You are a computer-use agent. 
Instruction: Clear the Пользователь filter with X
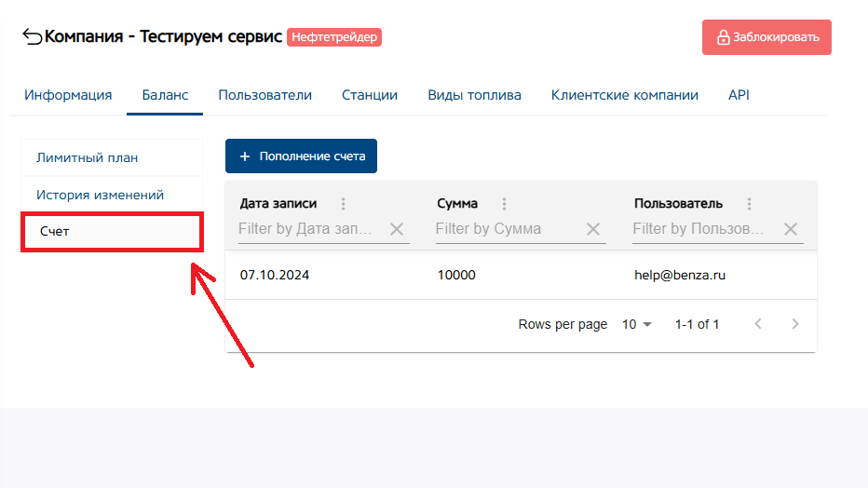(791, 229)
